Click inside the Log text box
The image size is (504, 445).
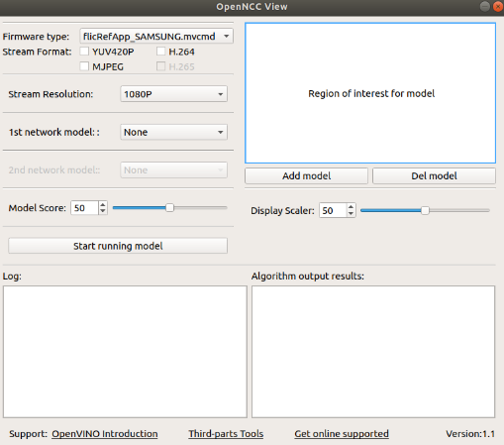click(125, 352)
